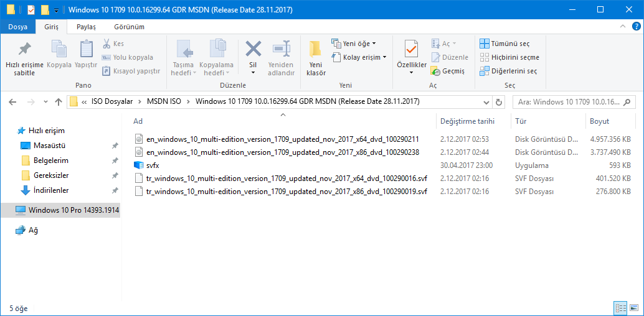This screenshot has height=316, width=644.
Task: Go up one folder level
Action: pyautogui.click(x=59, y=102)
